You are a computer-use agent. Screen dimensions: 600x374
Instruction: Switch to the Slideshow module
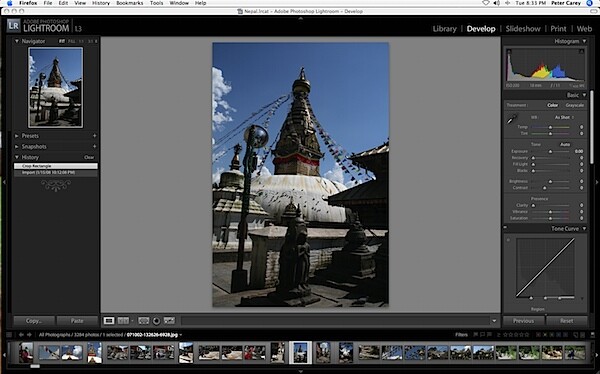(x=523, y=29)
